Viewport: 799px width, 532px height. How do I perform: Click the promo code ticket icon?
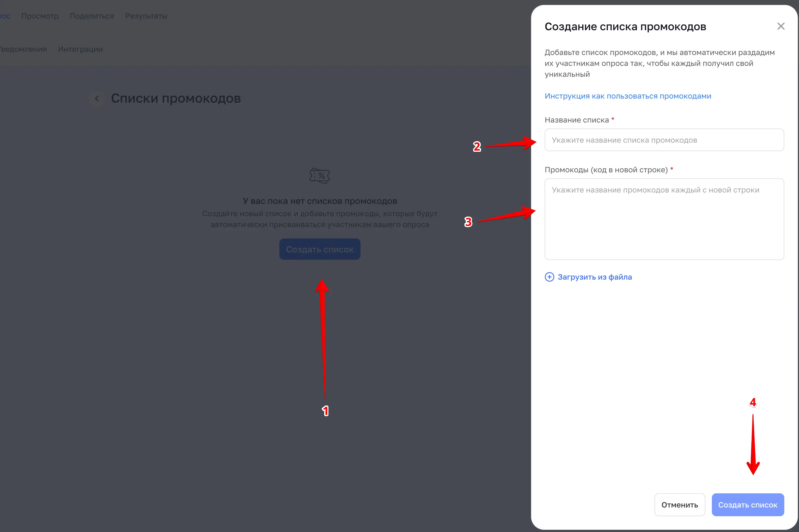pos(320,176)
